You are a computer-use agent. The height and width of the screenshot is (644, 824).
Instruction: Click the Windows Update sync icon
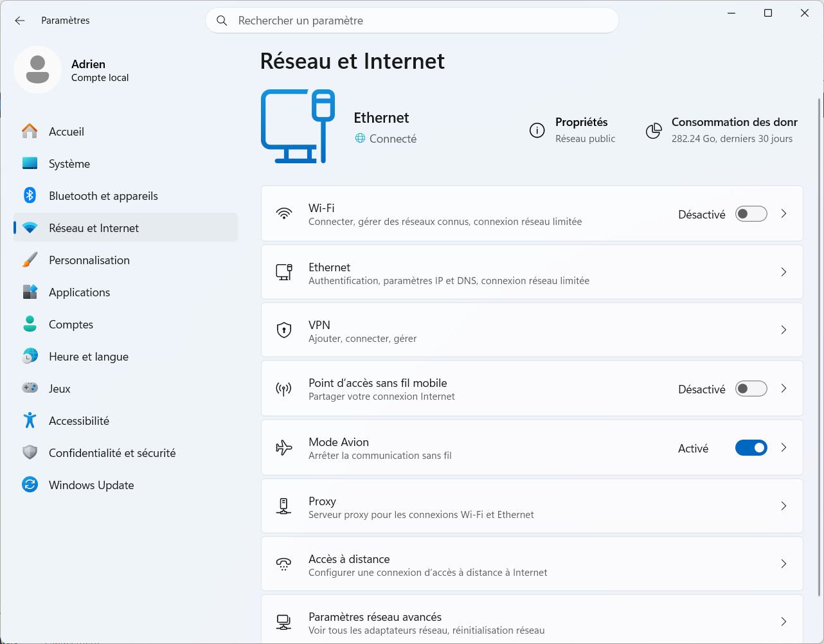30,485
